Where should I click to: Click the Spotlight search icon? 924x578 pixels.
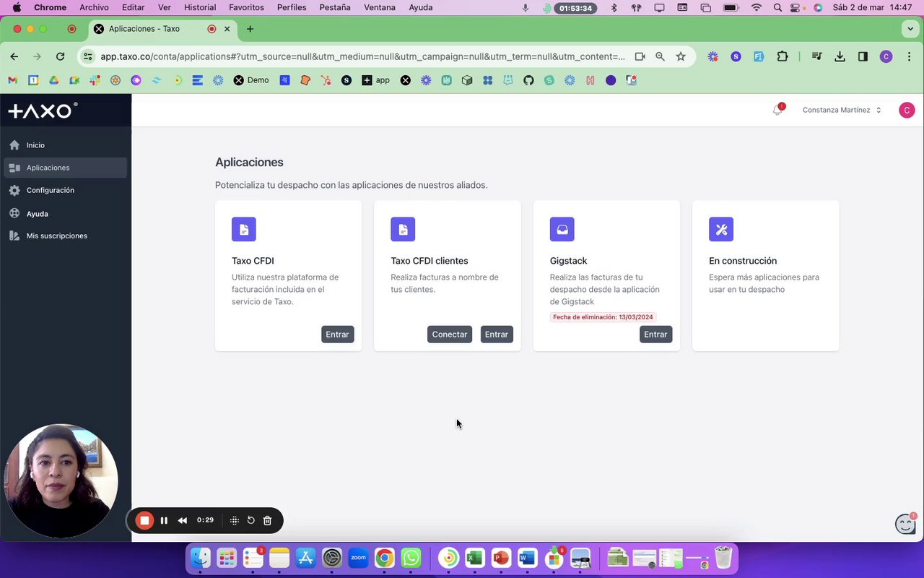point(777,7)
